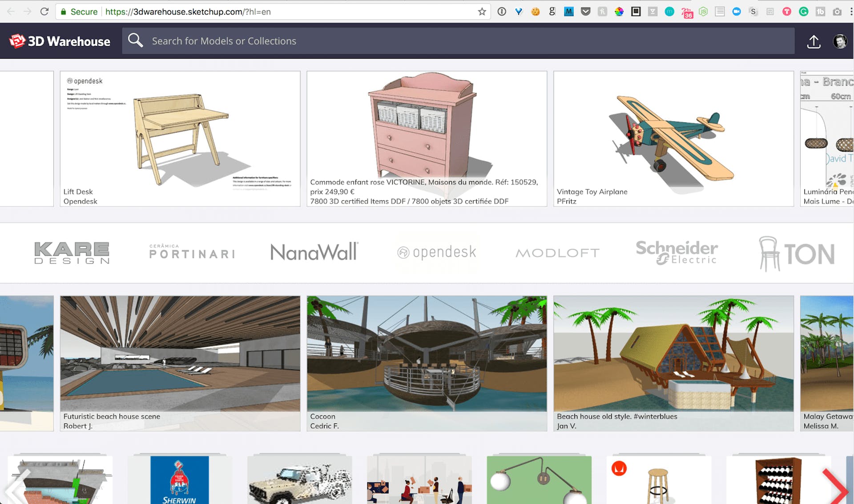This screenshot has height=504, width=854.
Task: Reload the page
Action: pyautogui.click(x=44, y=12)
